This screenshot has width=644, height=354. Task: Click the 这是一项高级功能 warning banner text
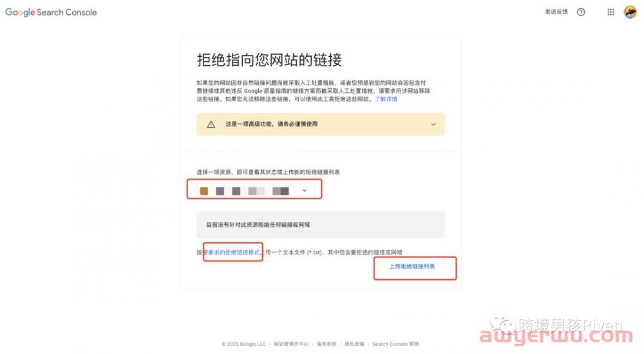tap(272, 124)
